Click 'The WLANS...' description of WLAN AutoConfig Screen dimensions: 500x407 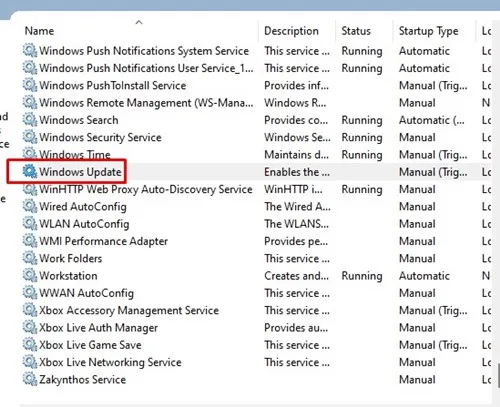(296, 224)
